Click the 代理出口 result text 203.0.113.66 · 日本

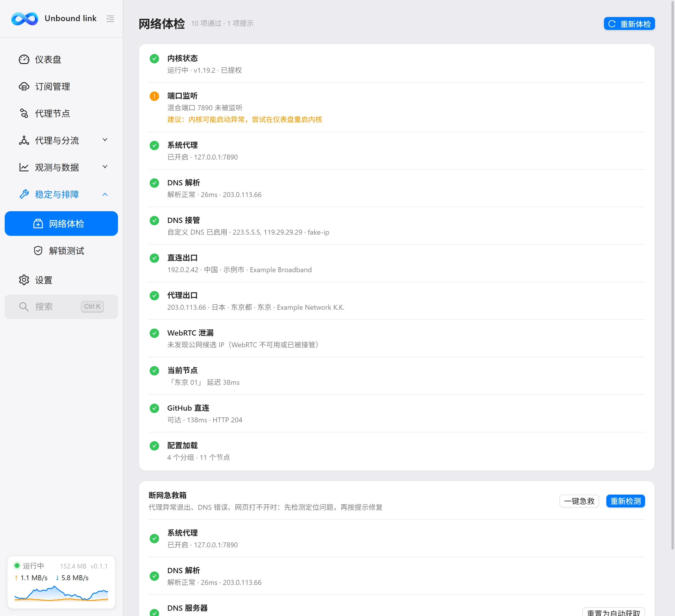tap(256, 307)
